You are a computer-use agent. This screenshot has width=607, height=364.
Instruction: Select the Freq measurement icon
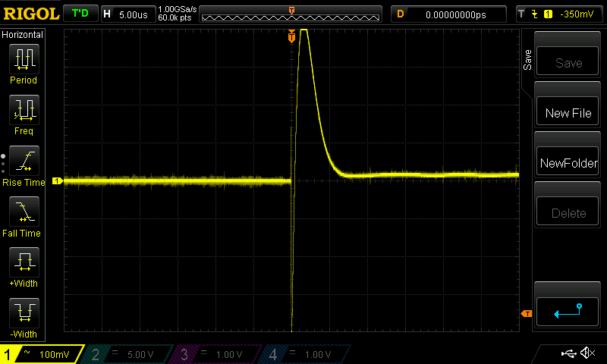pyautogui.click(x=24, y=110)
